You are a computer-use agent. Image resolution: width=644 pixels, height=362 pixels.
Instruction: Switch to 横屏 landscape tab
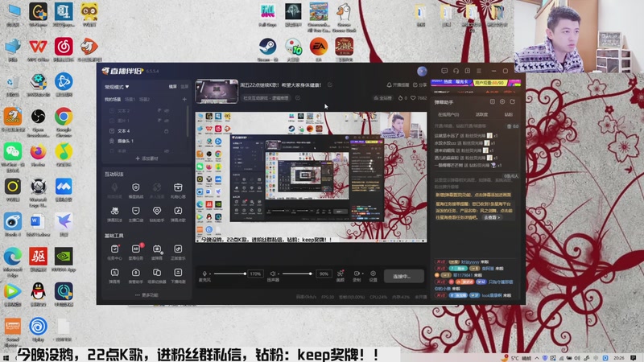[172, 87]
